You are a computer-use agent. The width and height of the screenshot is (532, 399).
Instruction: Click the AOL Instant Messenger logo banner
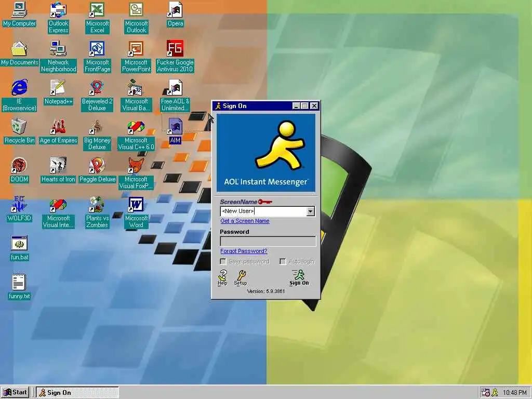tap(266, 153)
